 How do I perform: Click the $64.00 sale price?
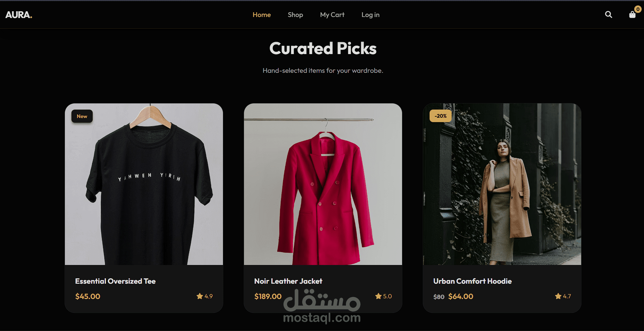pos(460,296)
